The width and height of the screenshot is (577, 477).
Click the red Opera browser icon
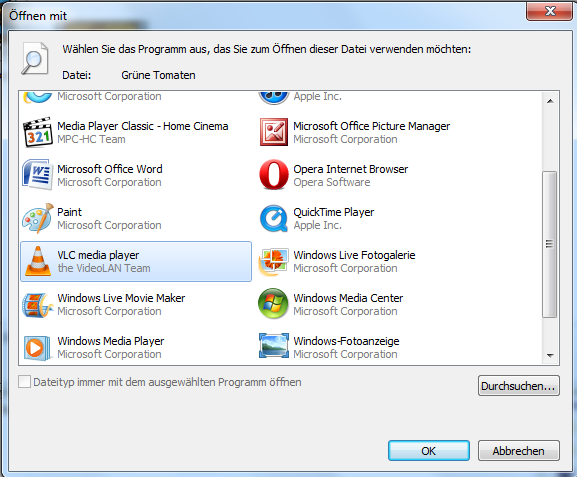[x=274, y=175]
